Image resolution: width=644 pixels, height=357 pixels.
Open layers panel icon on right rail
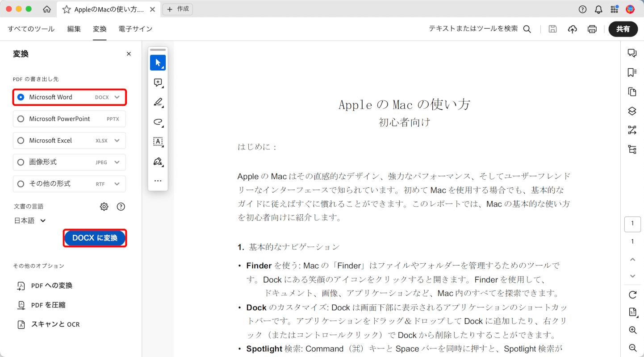(632, 111)
